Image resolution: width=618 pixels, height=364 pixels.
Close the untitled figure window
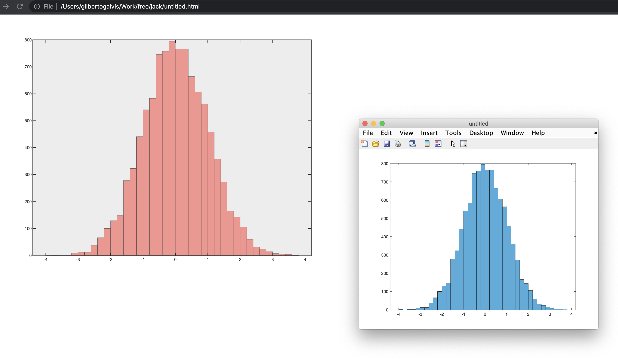(365, 123)
